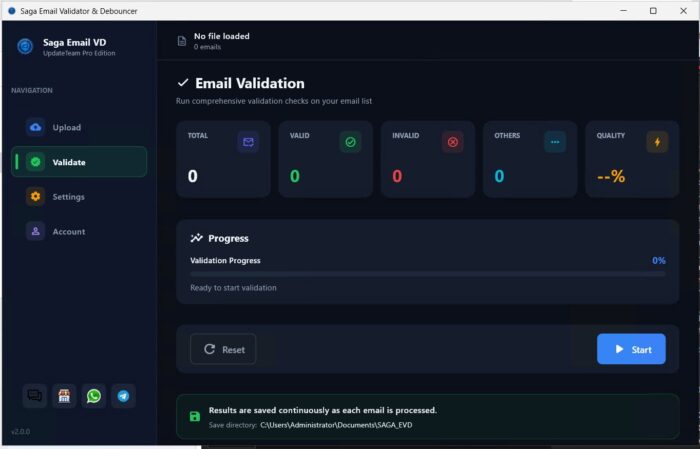This screenshot has height=449, width=700.
Task: Select the Validate green check icon
Action: pyautogui.click(x=35, y=162)
